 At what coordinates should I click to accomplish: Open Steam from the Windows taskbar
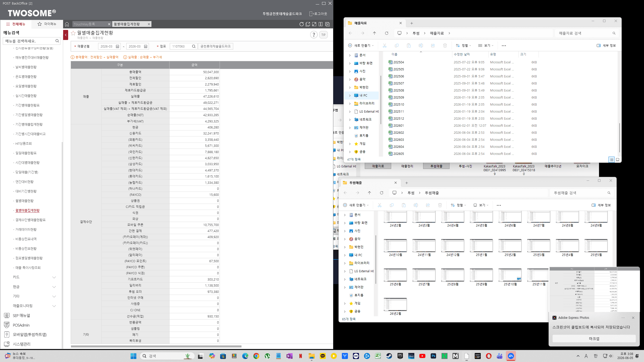coord(389,356)
